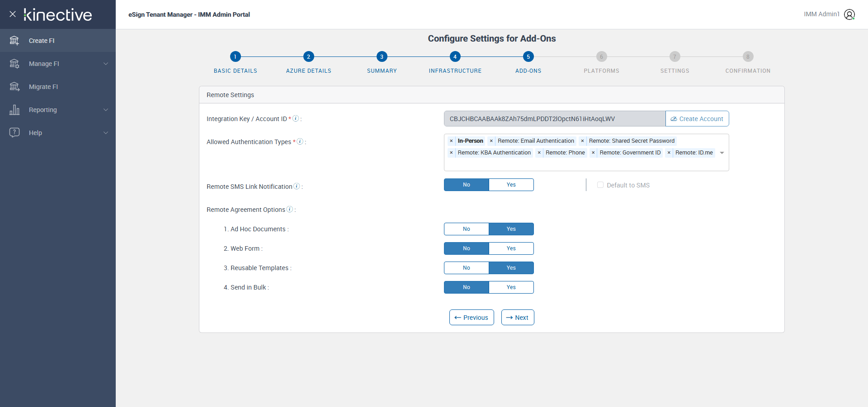Click the Settings step label
Screen dimensions: 868x407
[x=675, y=71]
